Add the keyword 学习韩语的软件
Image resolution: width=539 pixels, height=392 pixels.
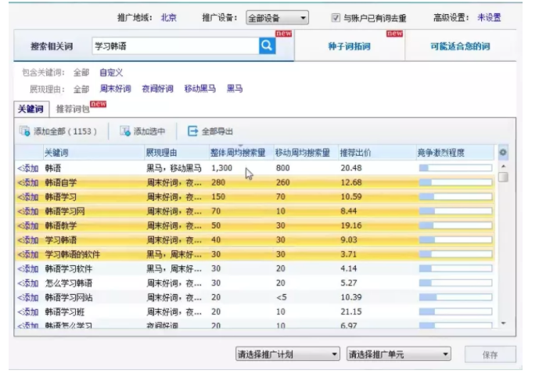pos(28,254)
